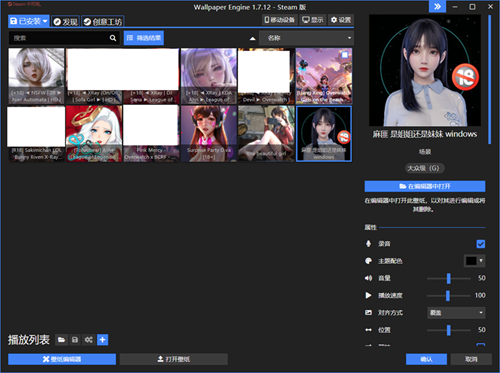The width and height of the screenshot is (500, 373).
Task: Click the image icon beside 对齐方式
Action: [368, 313]
